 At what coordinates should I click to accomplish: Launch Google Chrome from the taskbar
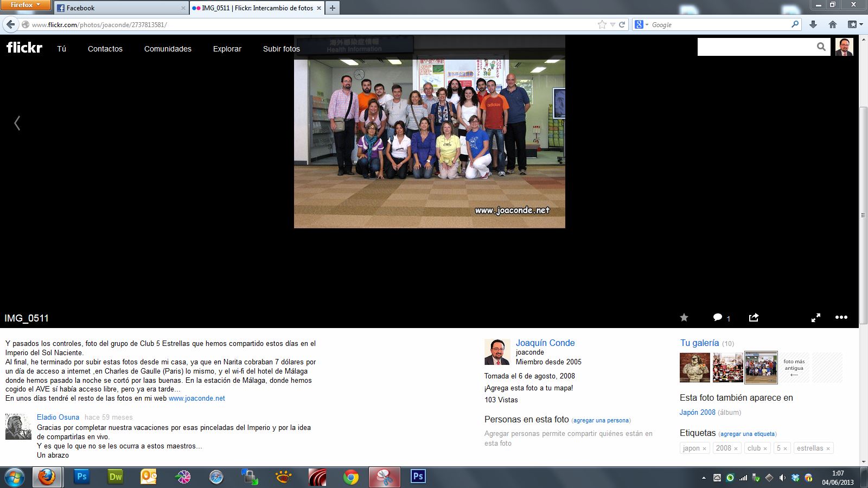[351, 477]
